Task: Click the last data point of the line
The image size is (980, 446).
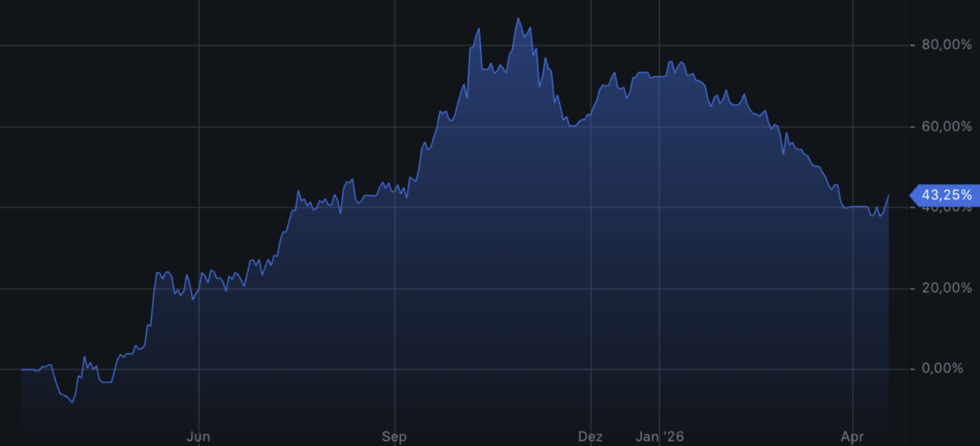Action: click(888, 195)
